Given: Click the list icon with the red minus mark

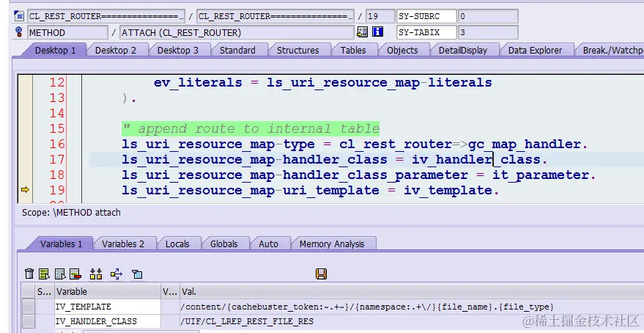Looking at the screenshot, I should coord(75,274).
